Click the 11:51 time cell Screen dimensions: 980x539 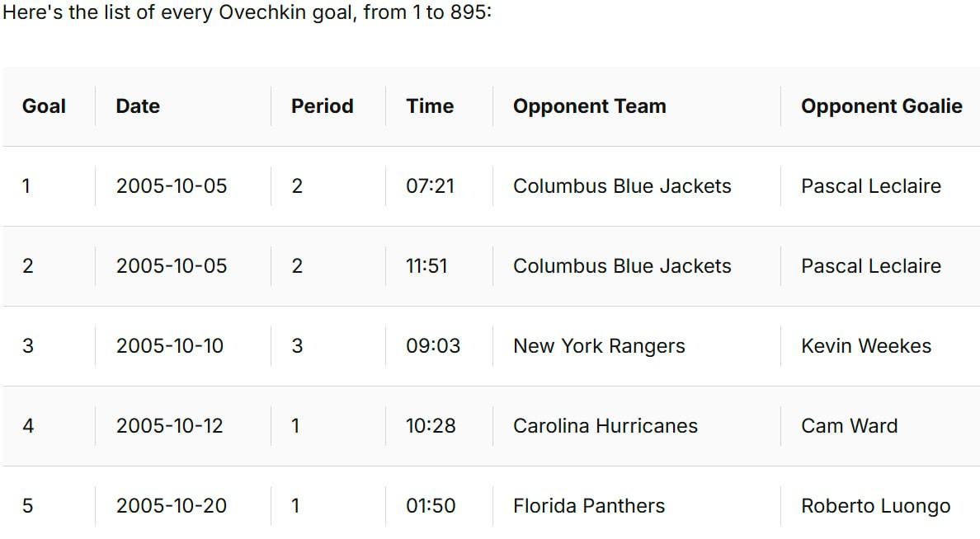(426, 266)
